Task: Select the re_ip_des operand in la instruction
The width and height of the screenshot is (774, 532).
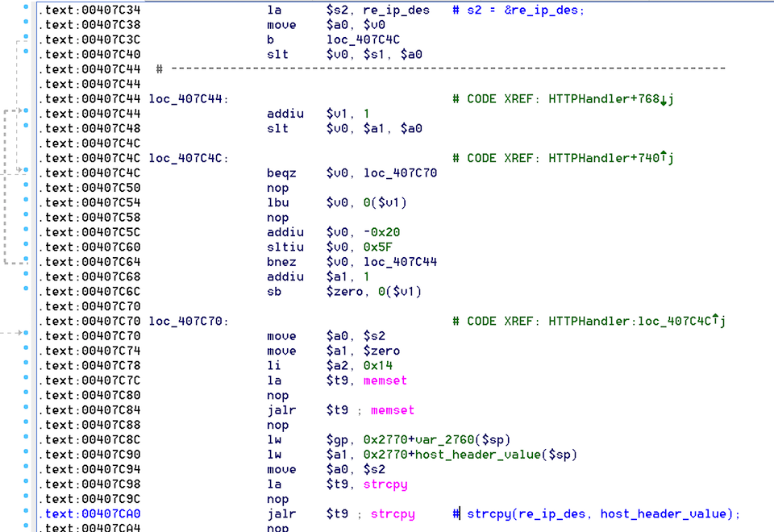Action: (397, 10)
